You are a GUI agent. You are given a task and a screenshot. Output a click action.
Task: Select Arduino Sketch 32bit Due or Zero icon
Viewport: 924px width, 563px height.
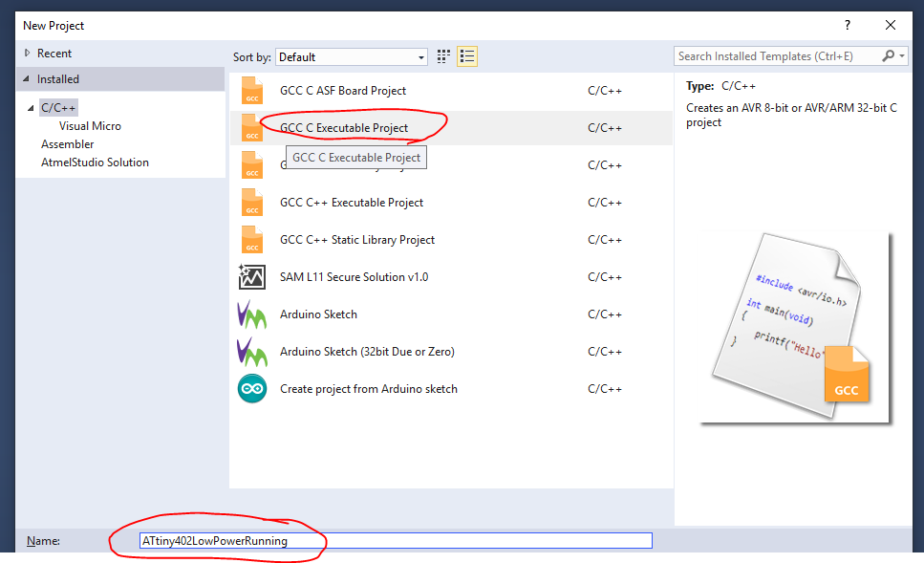[252, 352]
